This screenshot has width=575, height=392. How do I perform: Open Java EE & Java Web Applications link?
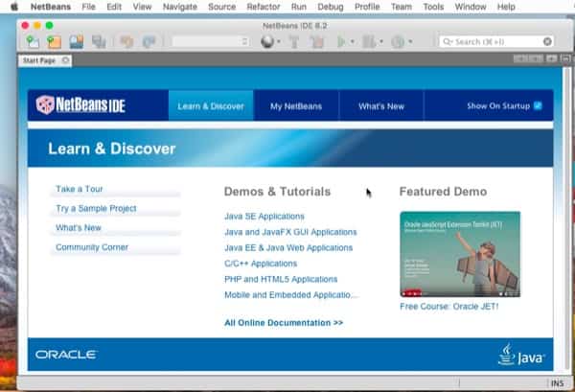click(288, 248)
